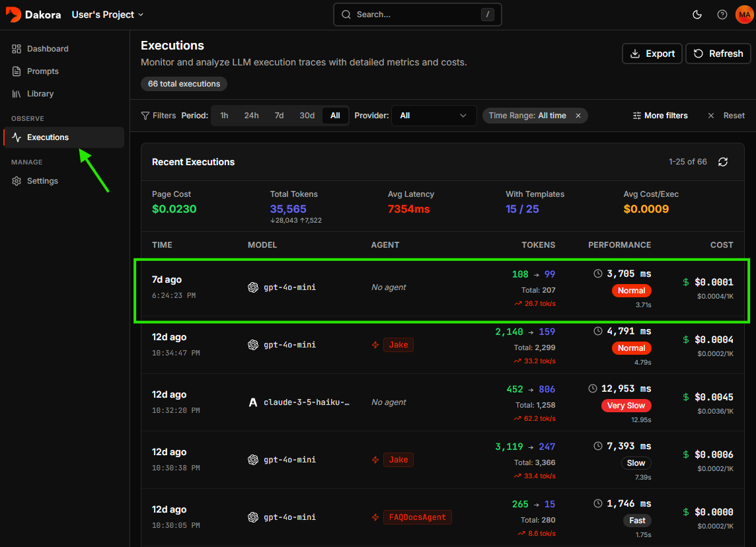Image resolution: width=756 pixels, height=547 pixels.
Task: Click the Filters funnel icon
Action: point(145,116)
